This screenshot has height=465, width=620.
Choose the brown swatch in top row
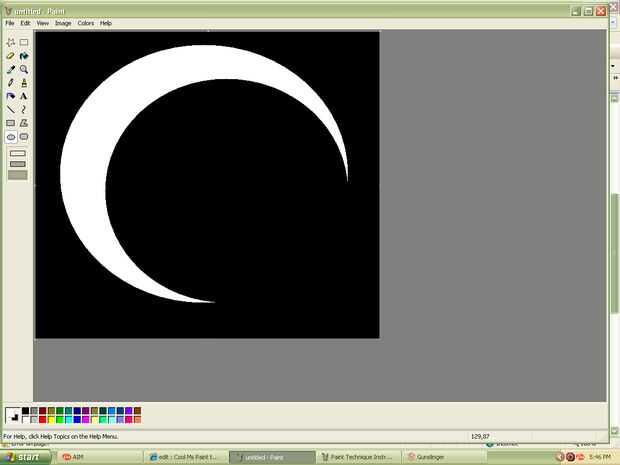point(138,411)
